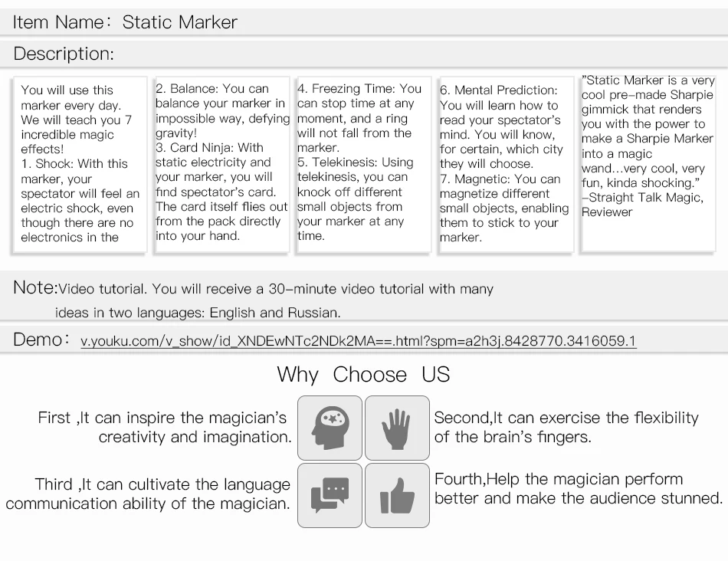This screenshot has height=561, width=728.
Task: Click '7. Magnetic' paragraph text
Action: 504,208
